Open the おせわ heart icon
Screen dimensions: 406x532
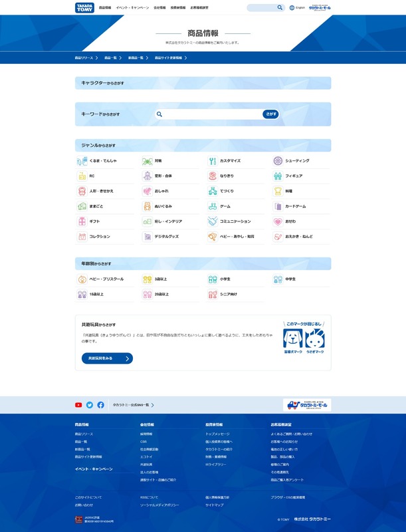coord(278,221)
